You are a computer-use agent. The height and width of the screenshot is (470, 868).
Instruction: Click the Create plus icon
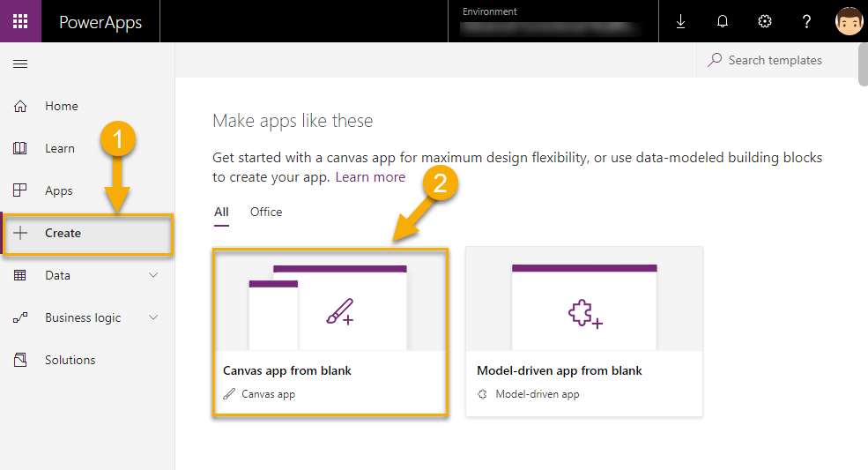[20, 233]
